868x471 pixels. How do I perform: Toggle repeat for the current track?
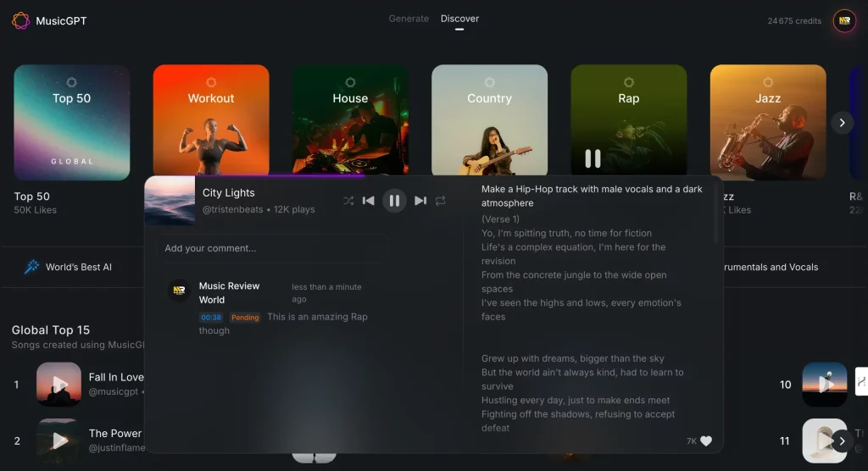(441, 201)
